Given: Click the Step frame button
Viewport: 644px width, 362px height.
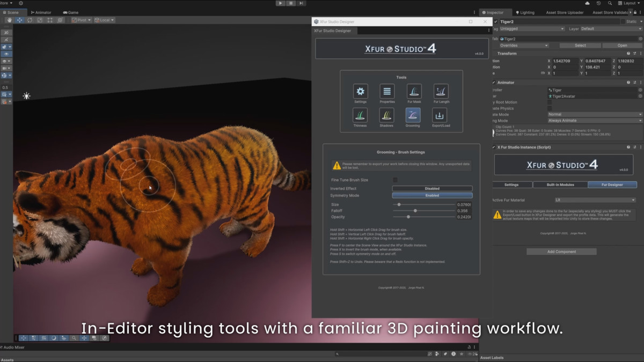Looking at the screenshot, I should coord(302,3).
